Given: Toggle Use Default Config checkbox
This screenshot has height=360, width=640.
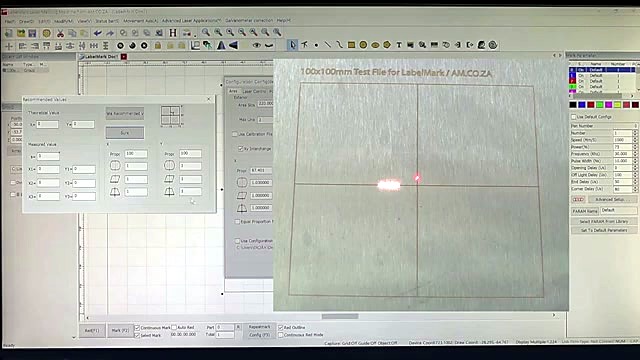Looking at the screenshot, I should 573,117.
